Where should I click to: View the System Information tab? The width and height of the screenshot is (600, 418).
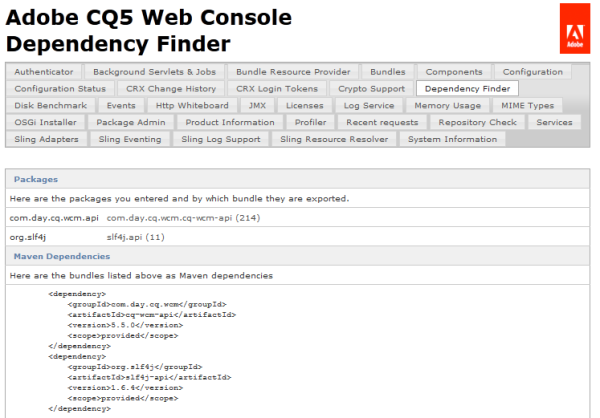tap(453, 139)
